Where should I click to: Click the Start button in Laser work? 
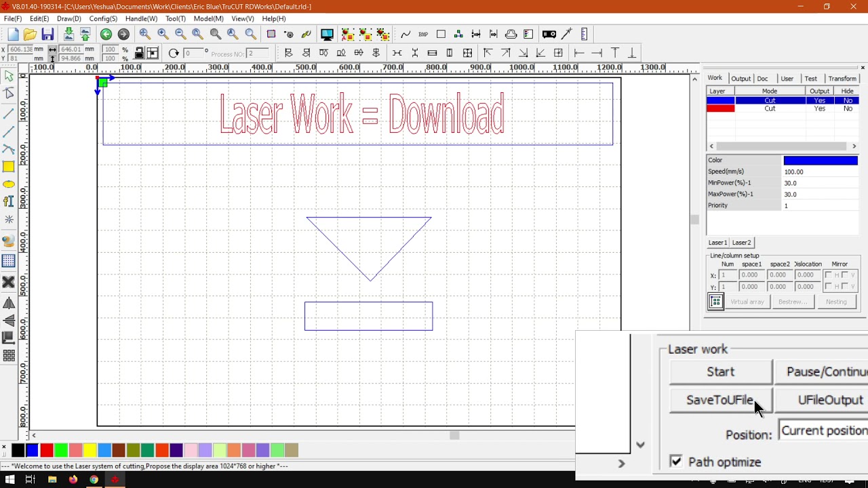tap(720, 371)
